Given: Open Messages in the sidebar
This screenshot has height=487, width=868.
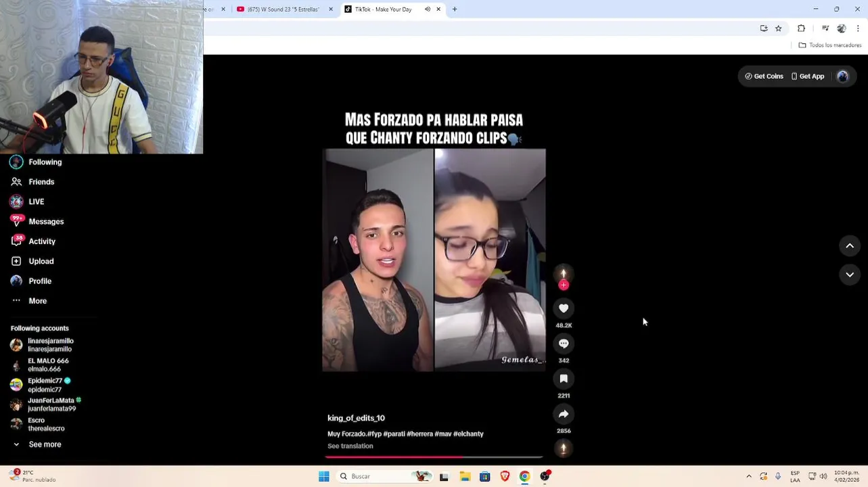Looking at the screenshot, I should [x=37, y=221].
